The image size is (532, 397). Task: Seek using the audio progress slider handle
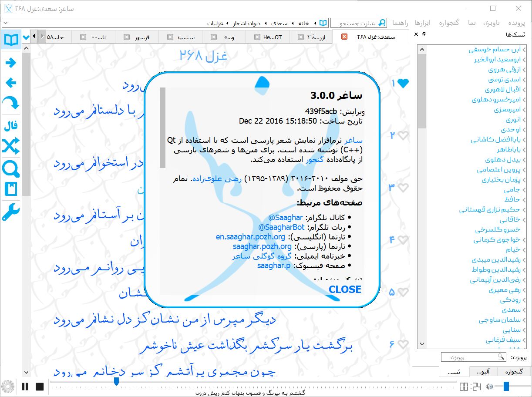[x=116, y=382]
